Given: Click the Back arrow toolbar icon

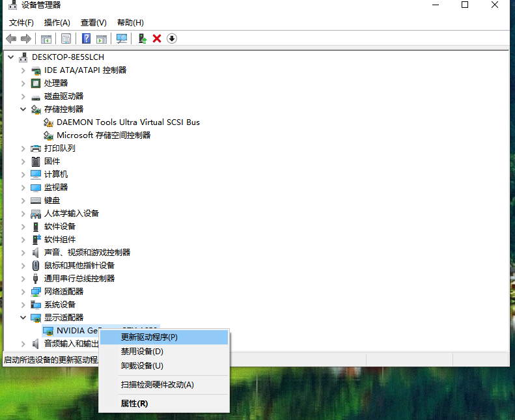Looking at the screenshot, I should pos(11,39).
